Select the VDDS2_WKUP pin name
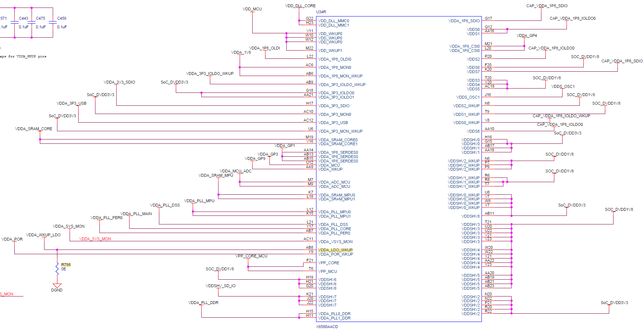Screen dimensions: 644x332 [x=466, y=106]
